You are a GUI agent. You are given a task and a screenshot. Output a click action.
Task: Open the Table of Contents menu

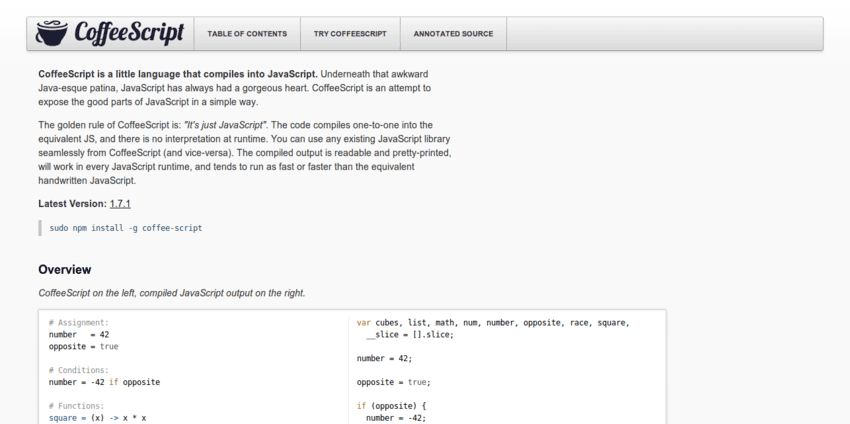pyautogui.click(x=247, y=34)
